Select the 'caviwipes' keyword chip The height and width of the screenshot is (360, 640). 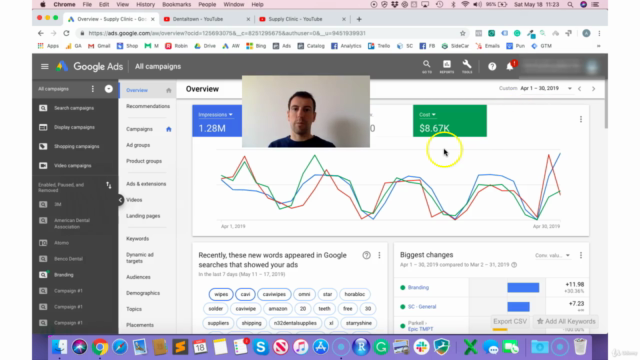[274, 294]
